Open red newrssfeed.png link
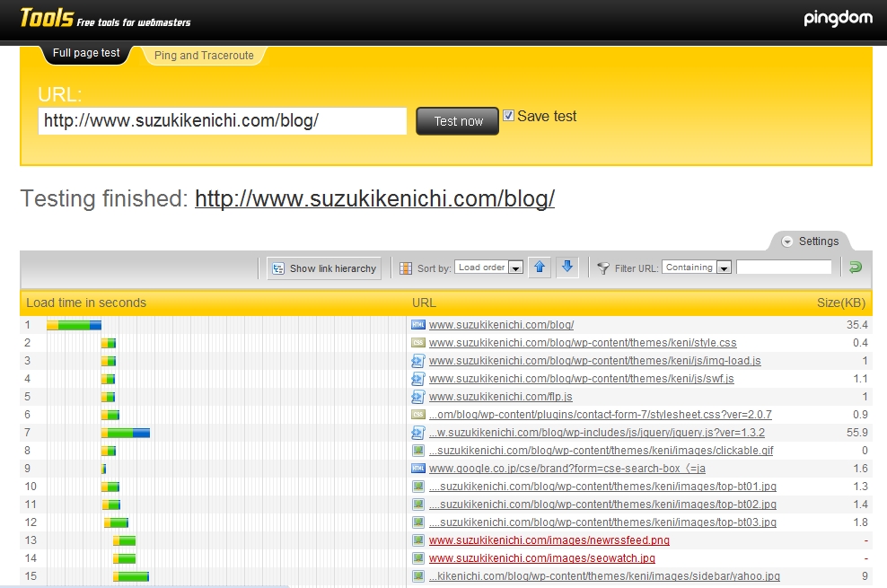The image size is (887, 588). 549,540
